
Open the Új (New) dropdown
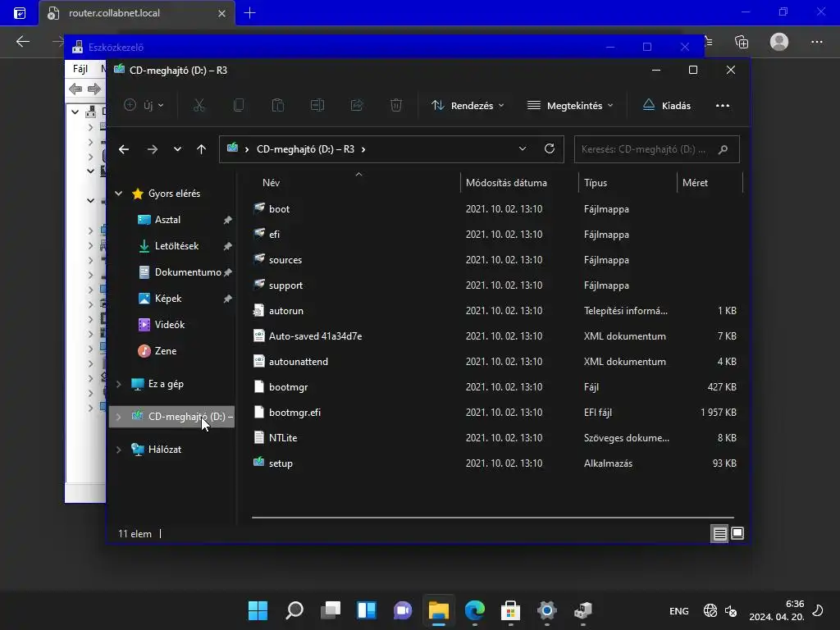[x=144, y=106]
